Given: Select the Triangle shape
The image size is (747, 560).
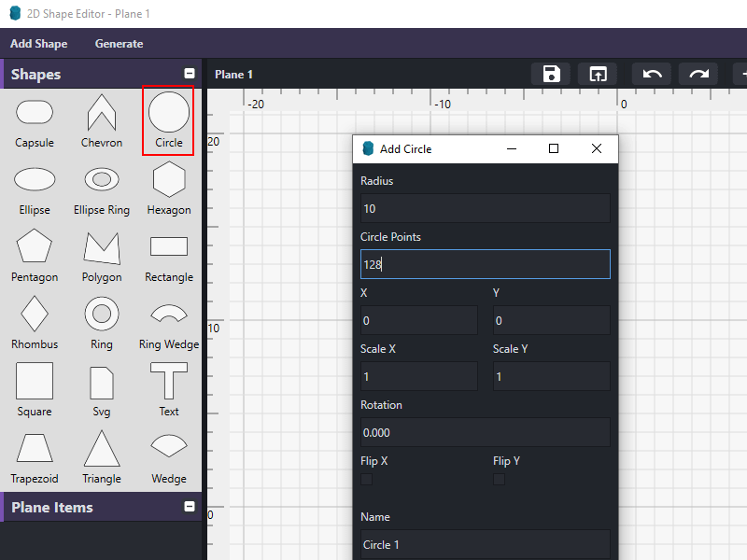Looking at the screenshot, I should pos(102,458).
